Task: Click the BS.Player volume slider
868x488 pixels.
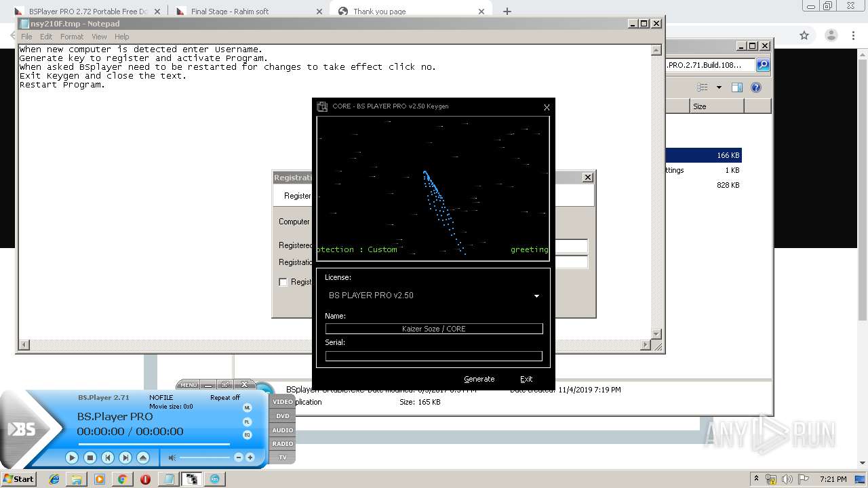Action: (x=205, y=457)
